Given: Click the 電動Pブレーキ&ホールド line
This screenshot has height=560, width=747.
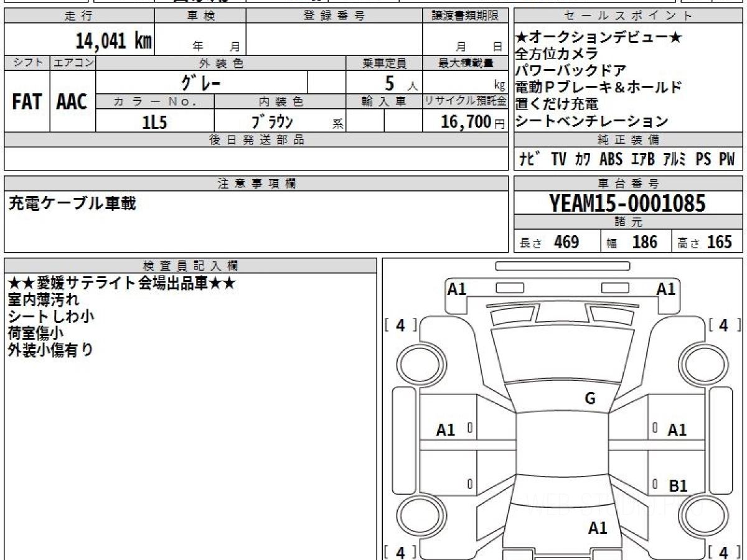Looking at the screenshot, I should tap(599, 87).
